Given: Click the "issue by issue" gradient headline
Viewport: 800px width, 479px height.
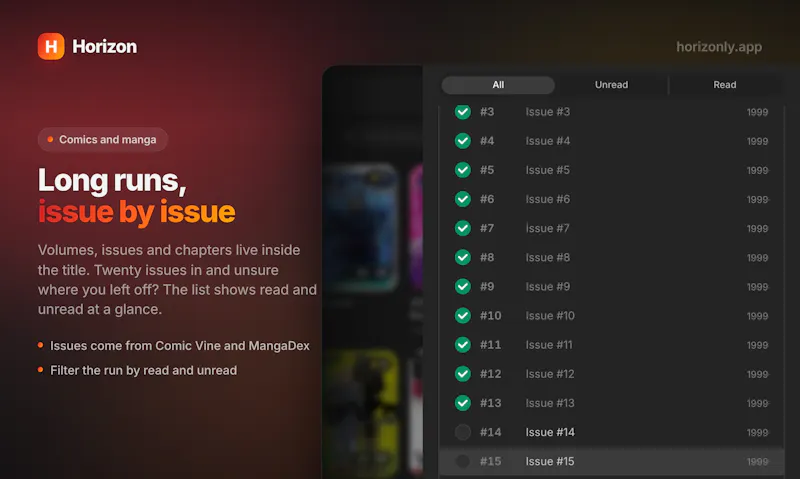Looking at the screenshot, I should pyautogui.click(x=137, y=212).
